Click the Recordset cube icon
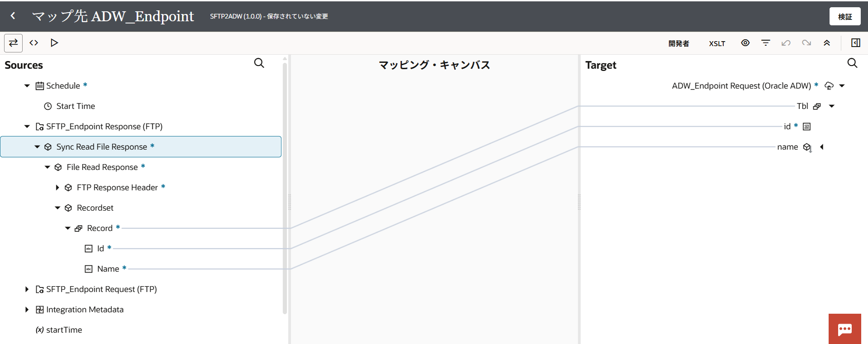 click(68, 208)
